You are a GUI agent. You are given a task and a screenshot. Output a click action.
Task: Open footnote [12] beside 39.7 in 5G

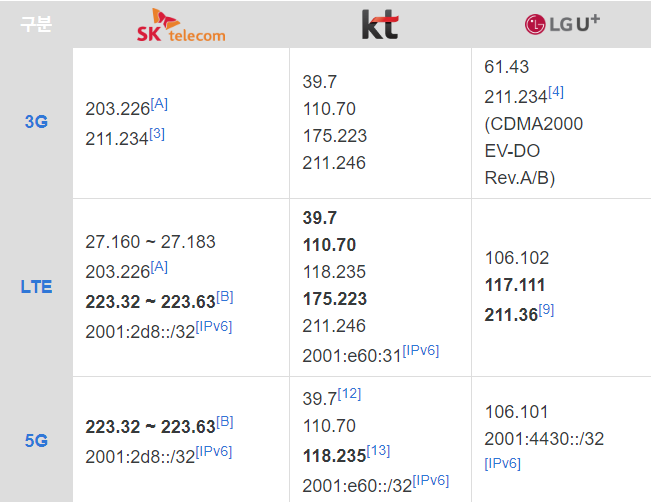tap(349, 394)
